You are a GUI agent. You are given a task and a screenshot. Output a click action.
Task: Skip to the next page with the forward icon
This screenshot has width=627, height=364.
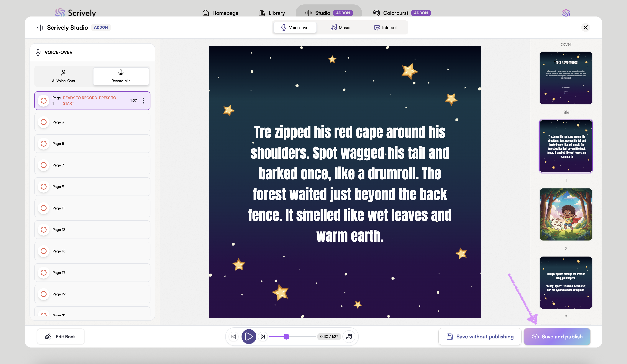[263, 336]
